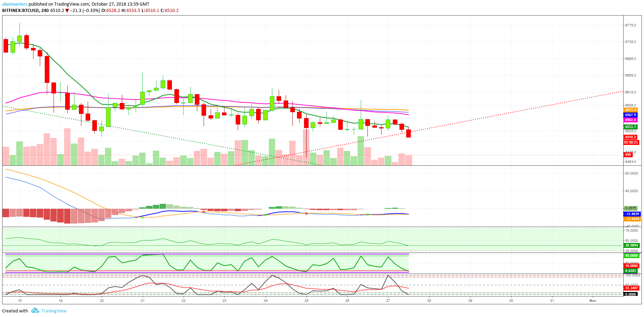Open the alanmasters author profile link
The height and width of the screenshot is (317, 644).
coord(15,4)
